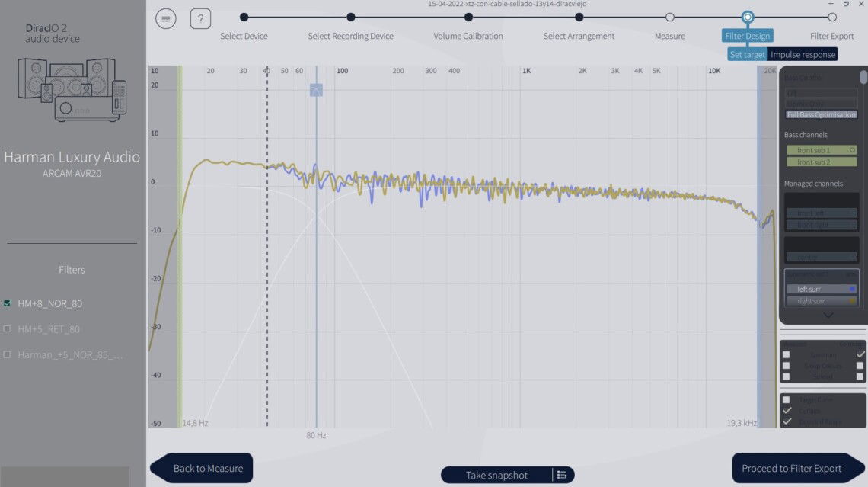Switch to the Impulse response tab
868x487 pixels.
click(803, 54)
